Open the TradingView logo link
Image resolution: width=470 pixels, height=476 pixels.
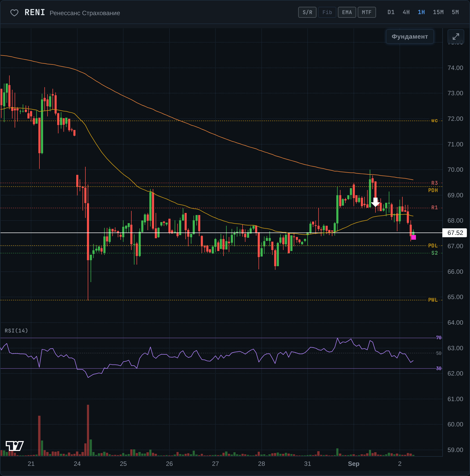[15, 446]
